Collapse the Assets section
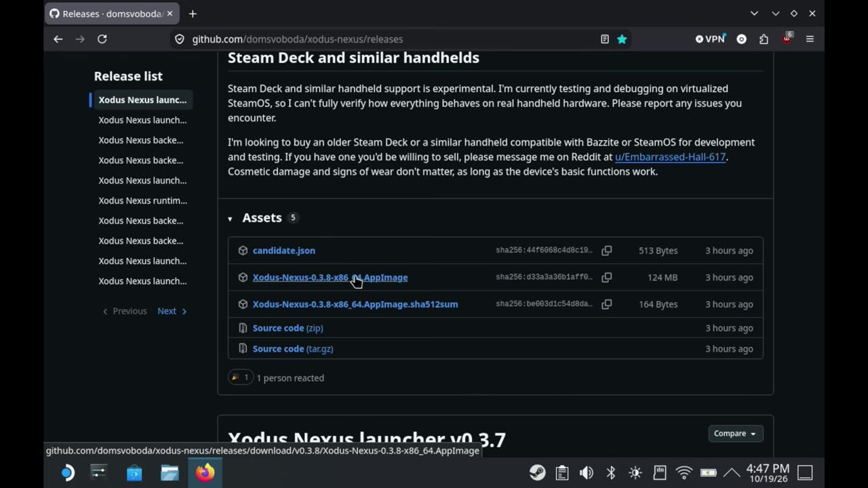 click(230, 218)
